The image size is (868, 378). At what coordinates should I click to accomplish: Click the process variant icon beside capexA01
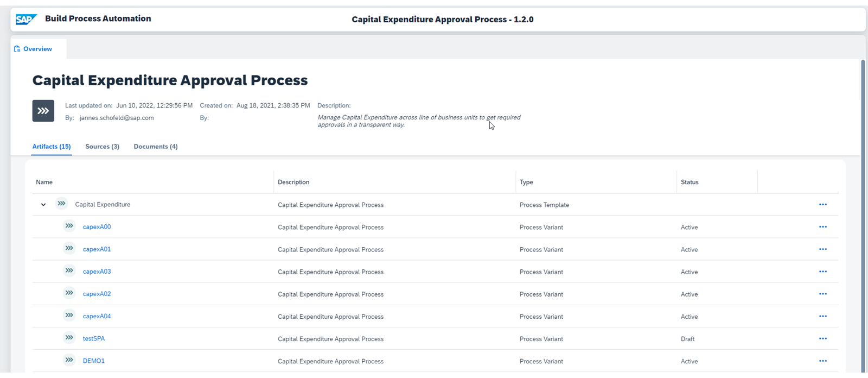[x=69, y=248]
